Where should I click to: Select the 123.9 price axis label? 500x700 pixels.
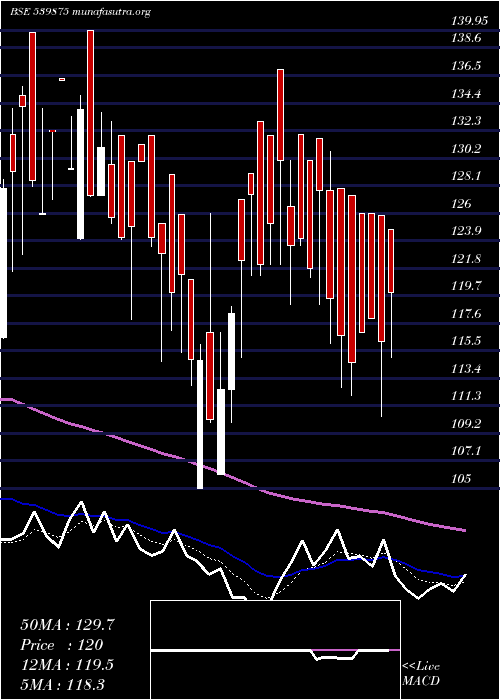click(x=467, y=231)
